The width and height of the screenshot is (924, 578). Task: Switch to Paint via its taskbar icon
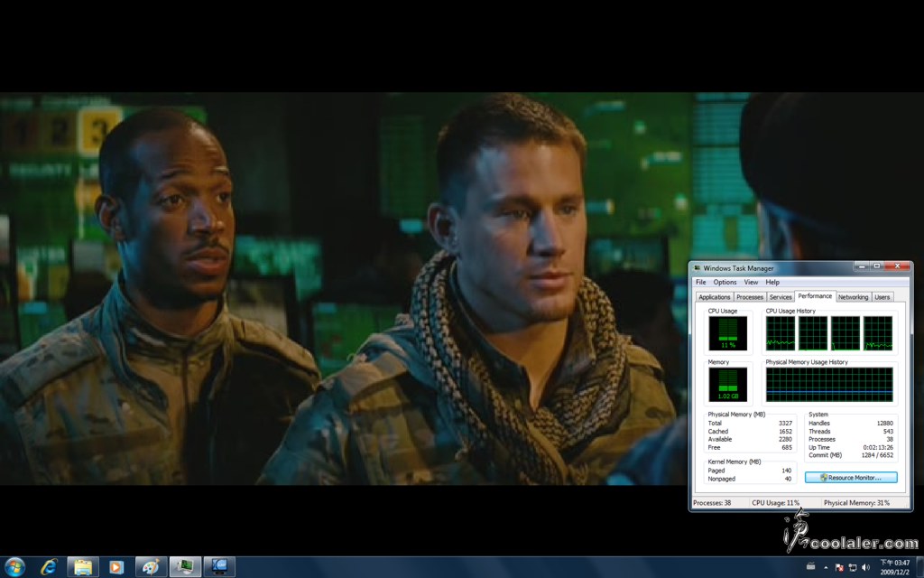tap(151, 567)
